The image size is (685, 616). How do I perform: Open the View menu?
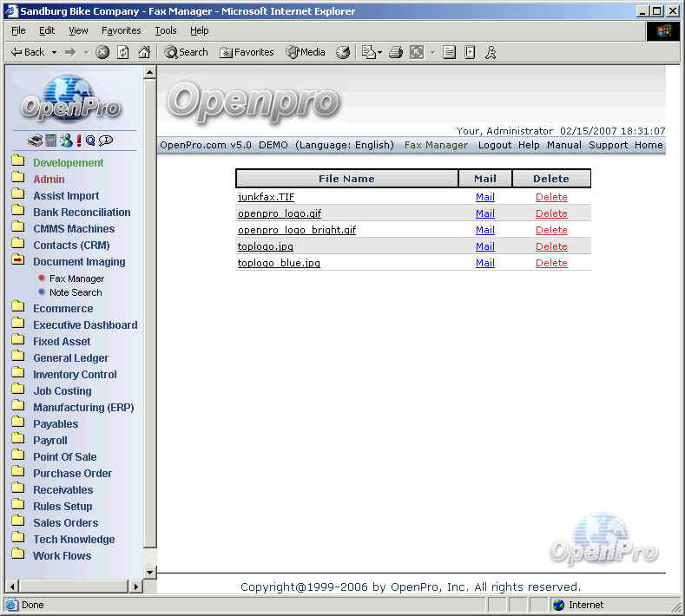[79, 30]
